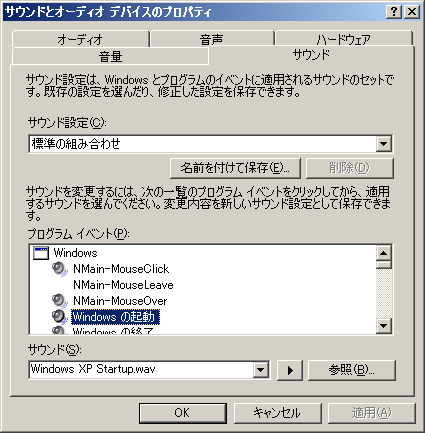Confirm the dialog with OK
This screenshot has width=425, height=433.
coord(183,413)
